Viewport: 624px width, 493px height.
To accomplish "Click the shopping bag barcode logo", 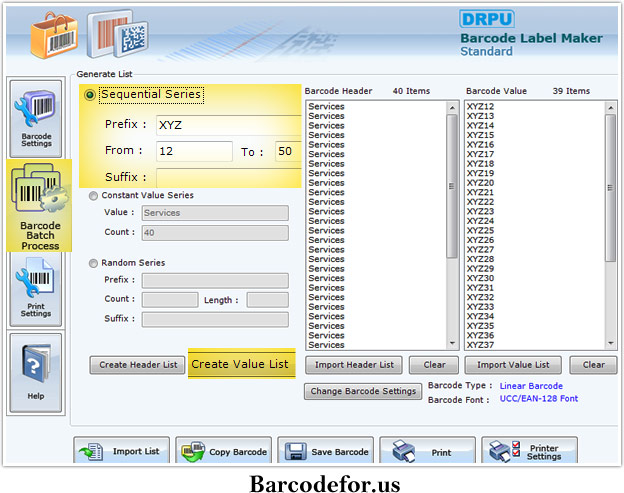I will point(54,36).
